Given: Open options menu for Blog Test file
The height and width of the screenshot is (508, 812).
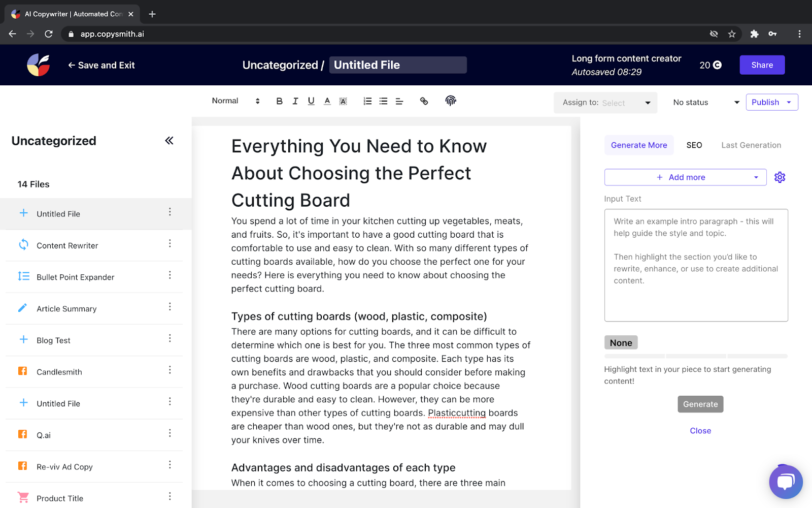Looking at the screenshot, I should tap(170, 338).
